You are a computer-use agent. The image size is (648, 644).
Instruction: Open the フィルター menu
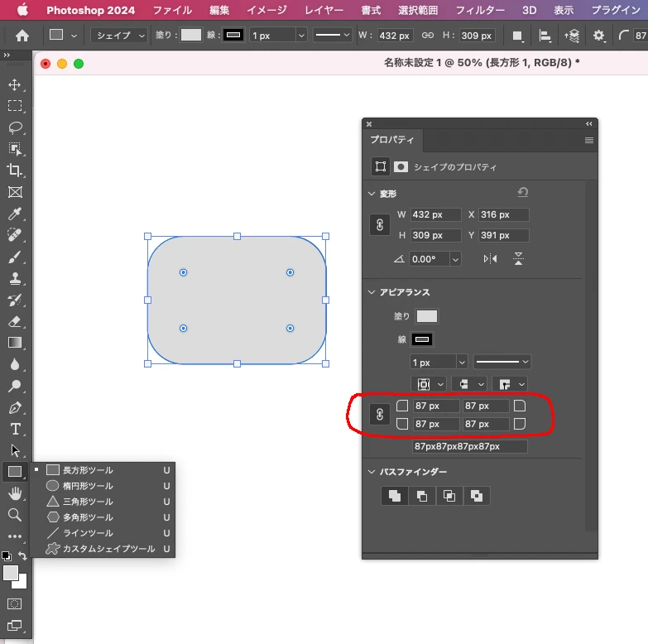click(480, 10)
